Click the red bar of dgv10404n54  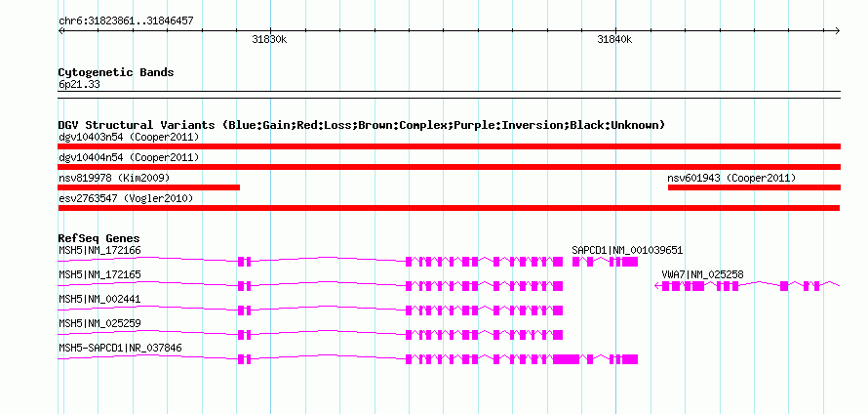pyautogui.click(x=449, y=167)
